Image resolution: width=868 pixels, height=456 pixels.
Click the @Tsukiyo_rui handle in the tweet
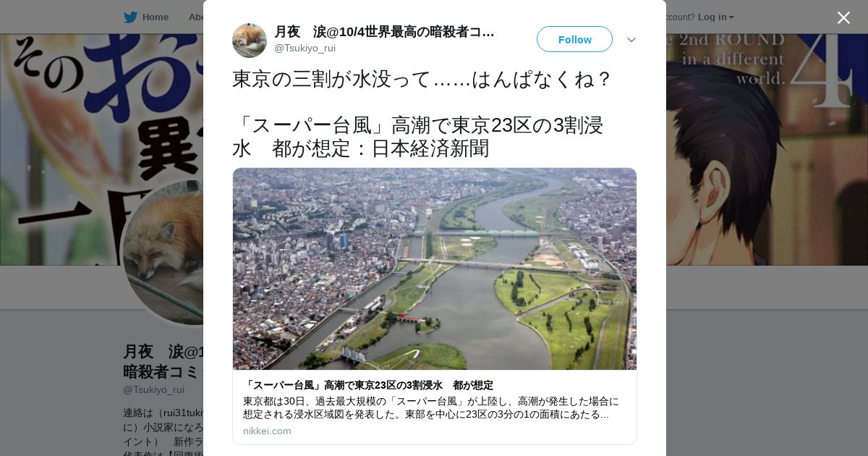click(x=305, y=48)
